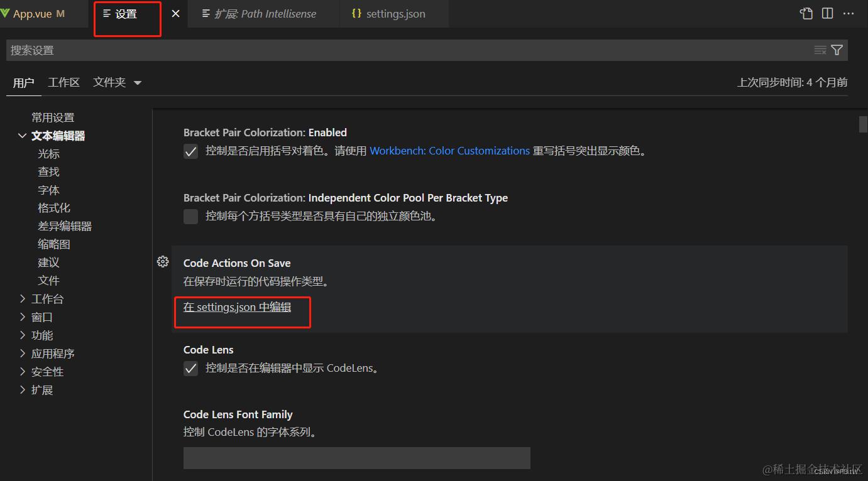Select 文件 under 文本编辑器

pos(49,281)
